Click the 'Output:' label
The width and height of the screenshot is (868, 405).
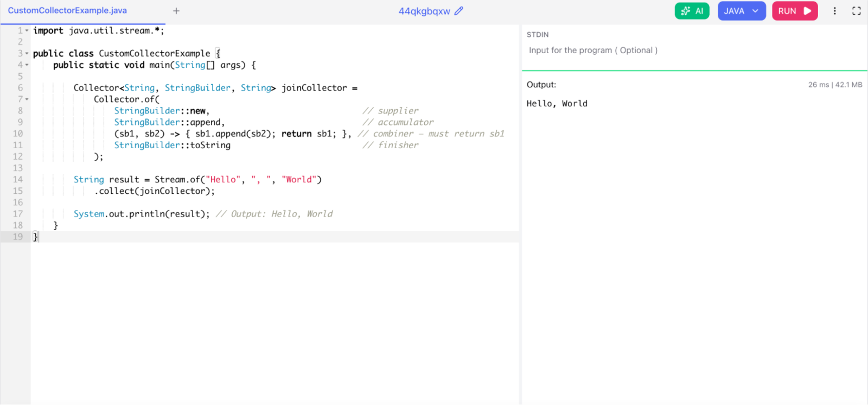pyautogui.click(x=541, y=85)
